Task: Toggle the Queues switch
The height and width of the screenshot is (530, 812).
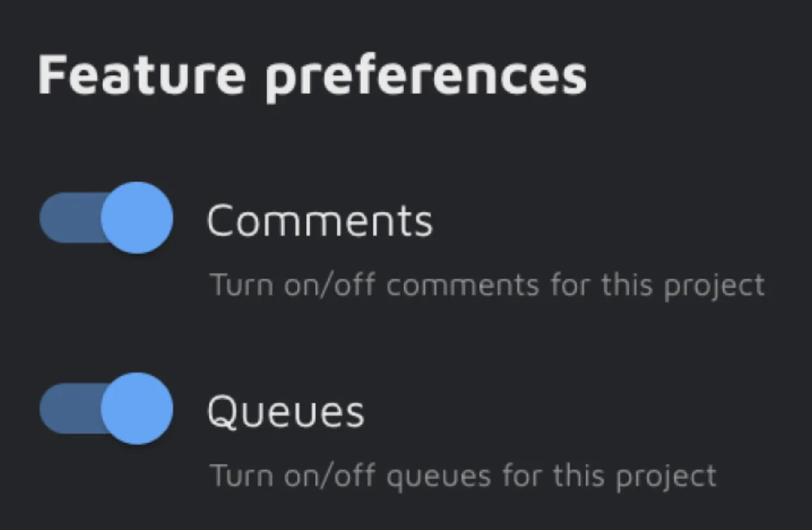Action: click(106, 409)
